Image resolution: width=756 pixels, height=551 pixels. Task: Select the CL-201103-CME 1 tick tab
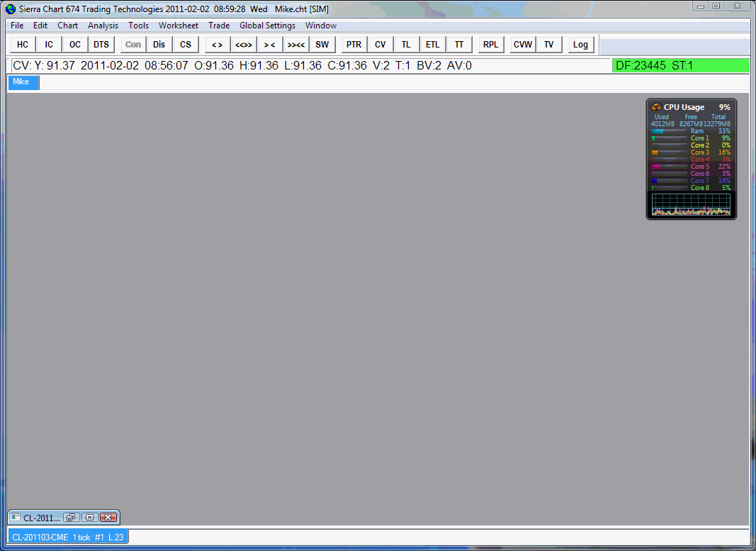(68, 537)
